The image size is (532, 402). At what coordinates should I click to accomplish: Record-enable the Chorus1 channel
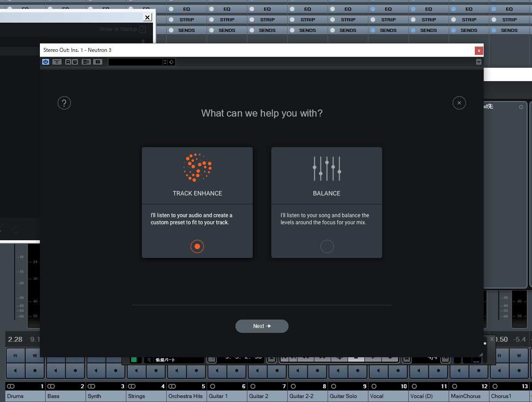coord(519,371)
